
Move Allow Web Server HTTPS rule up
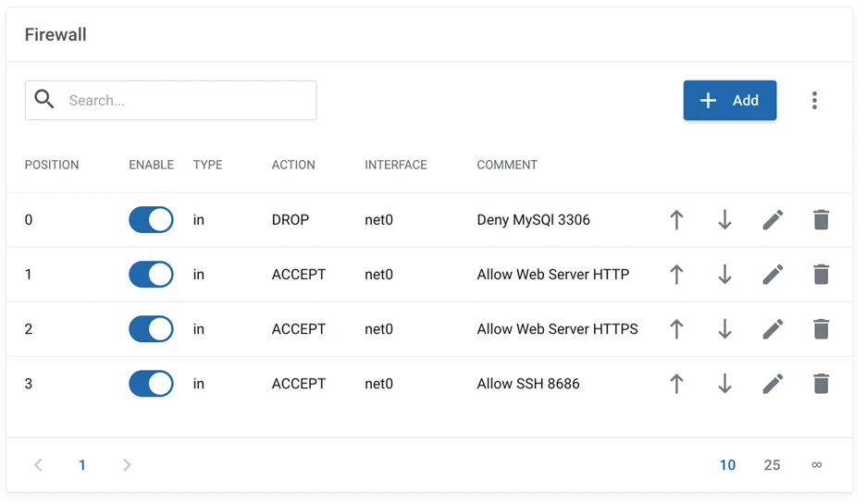676,329
